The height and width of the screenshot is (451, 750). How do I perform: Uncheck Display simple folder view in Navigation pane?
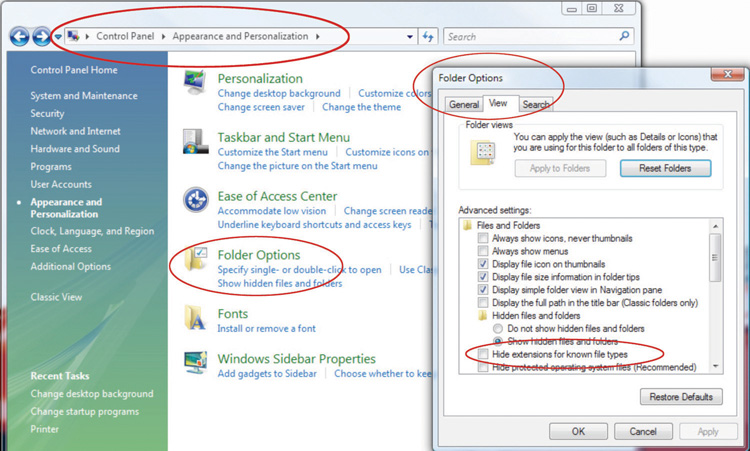coord(483,290)
